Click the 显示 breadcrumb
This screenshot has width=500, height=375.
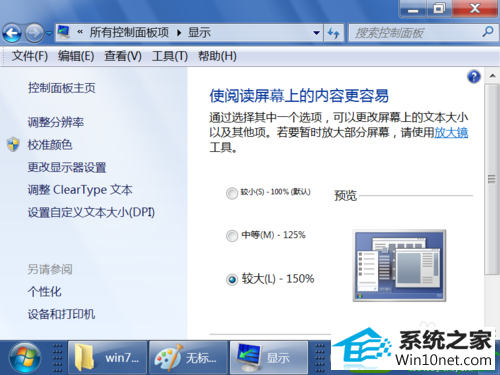coord(199,32)
